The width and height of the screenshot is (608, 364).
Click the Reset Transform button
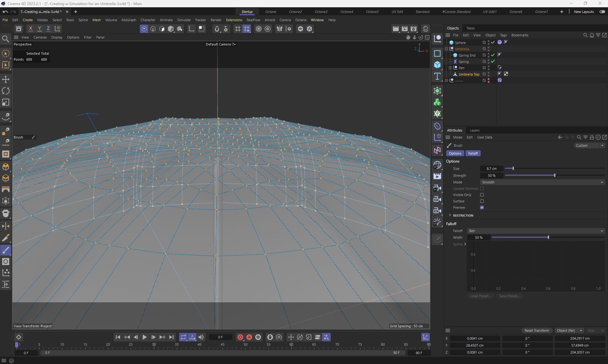coord(537,330)
